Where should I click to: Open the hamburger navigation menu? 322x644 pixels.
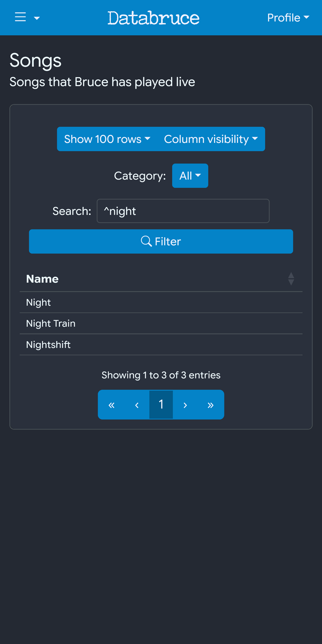21,17
